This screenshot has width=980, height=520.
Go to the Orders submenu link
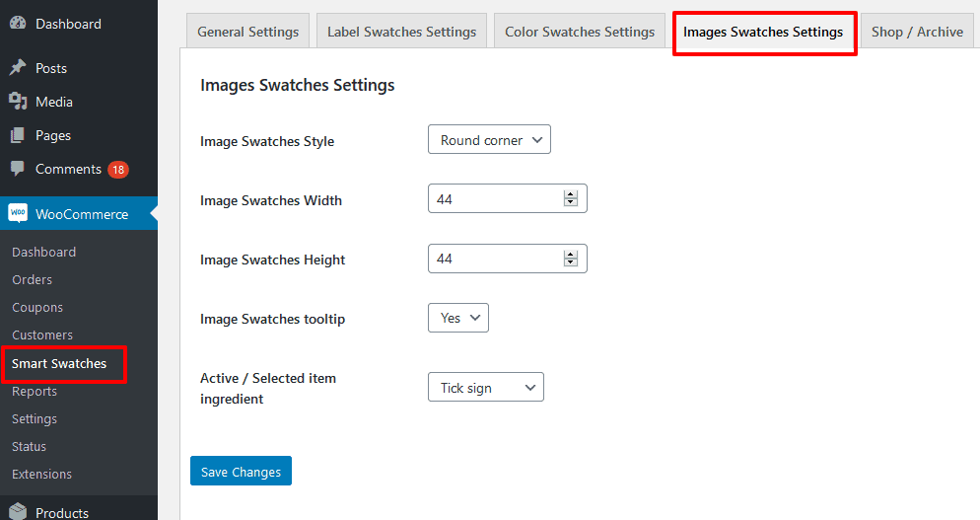[32, 279]
